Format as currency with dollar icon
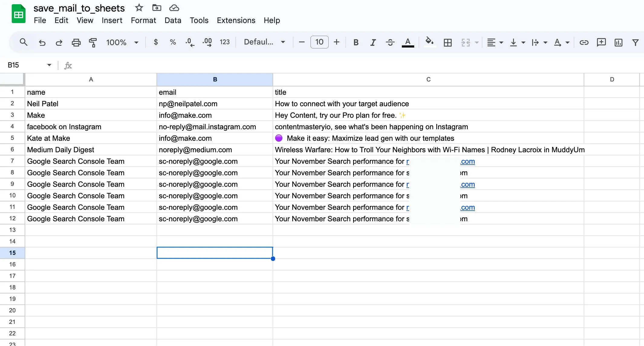The height and width of the screenshot is (346, 644). [156, 42]
